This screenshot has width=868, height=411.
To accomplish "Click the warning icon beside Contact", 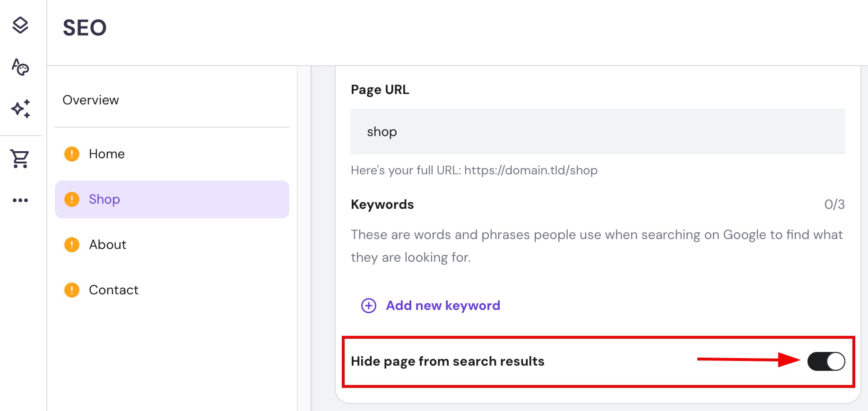I will click(71, 290).
